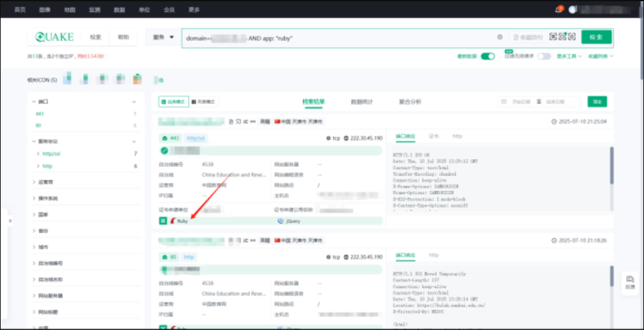Open the 帮助 help link beside the logo
The width and height of the screenshot is (644, 330).
click(x=123, y=37)
